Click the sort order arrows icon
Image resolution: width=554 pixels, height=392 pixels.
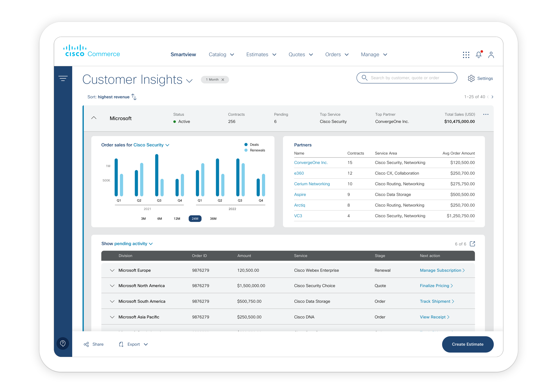point(134,97)
